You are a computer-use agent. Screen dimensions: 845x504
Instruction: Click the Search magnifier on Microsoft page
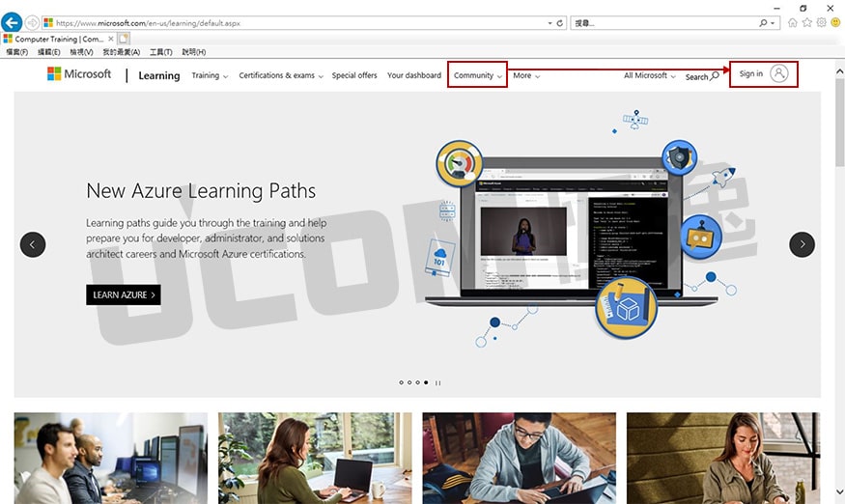715,76
